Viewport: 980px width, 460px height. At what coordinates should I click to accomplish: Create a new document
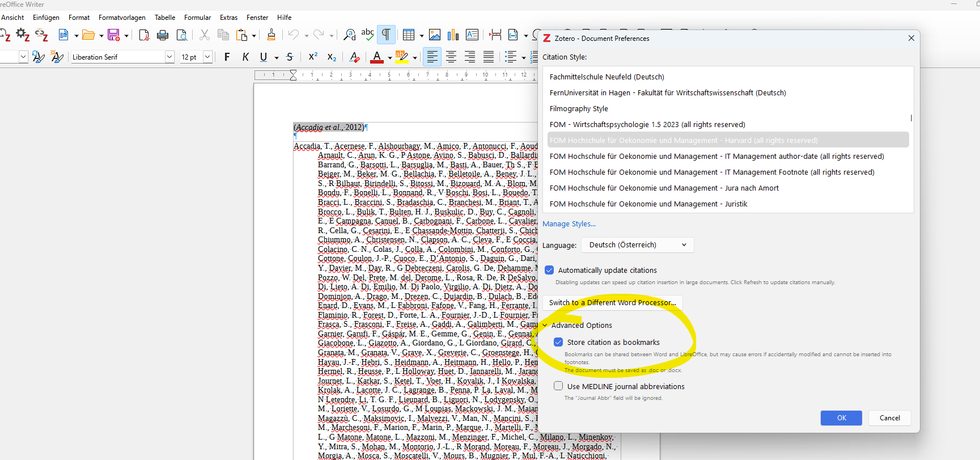click(63, 35)
